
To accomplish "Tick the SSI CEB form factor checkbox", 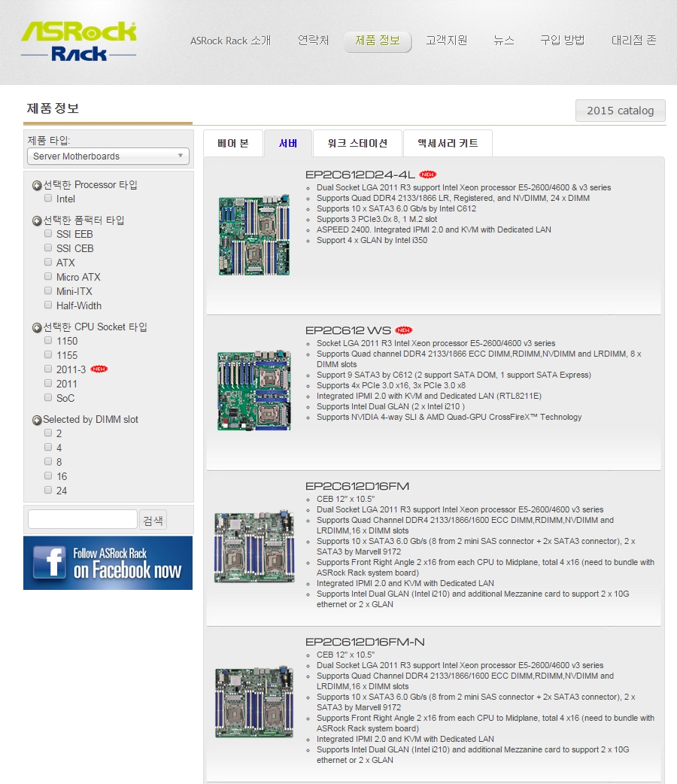I will pyautogui.click(x=48, y=248).
